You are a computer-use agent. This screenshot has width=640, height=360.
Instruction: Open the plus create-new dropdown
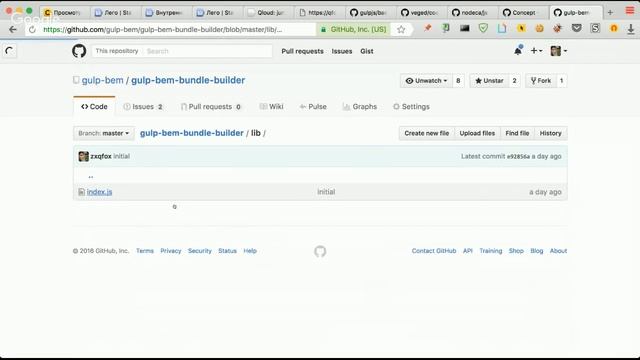click(536, 51)
